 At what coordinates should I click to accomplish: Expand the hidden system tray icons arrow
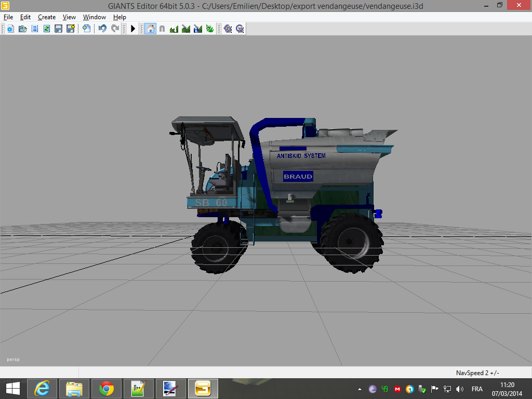coord(360,389)
